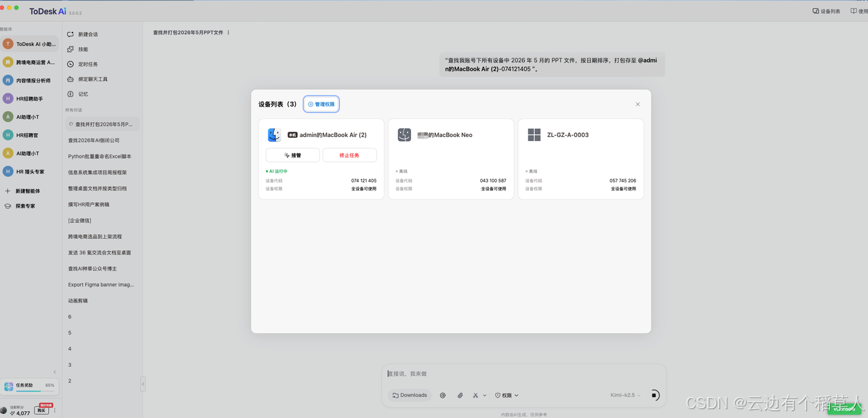Click the @ mention icon in the input bar
The height and width of the screenshot is (418, 868).
pyautogui.click(x=443, y=395)
